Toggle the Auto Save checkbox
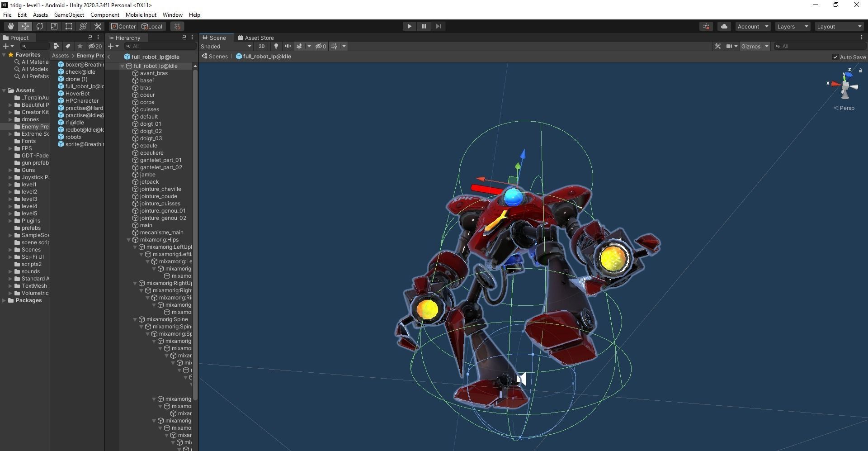The image size is (868, 451). pyautogui.click(x=835, y=57)
